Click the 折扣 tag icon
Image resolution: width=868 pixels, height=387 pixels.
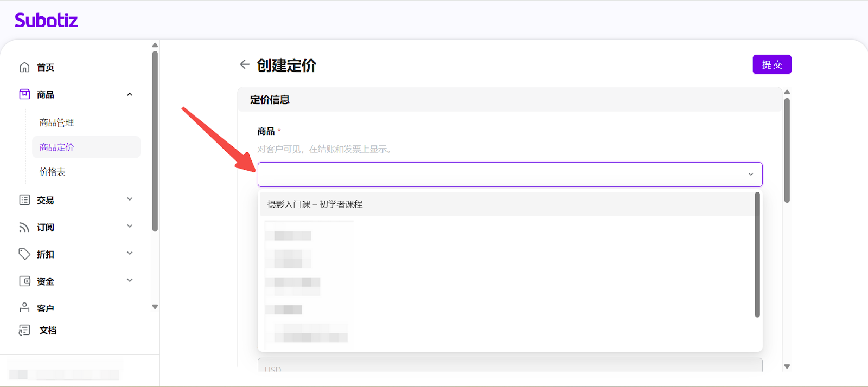24,254
